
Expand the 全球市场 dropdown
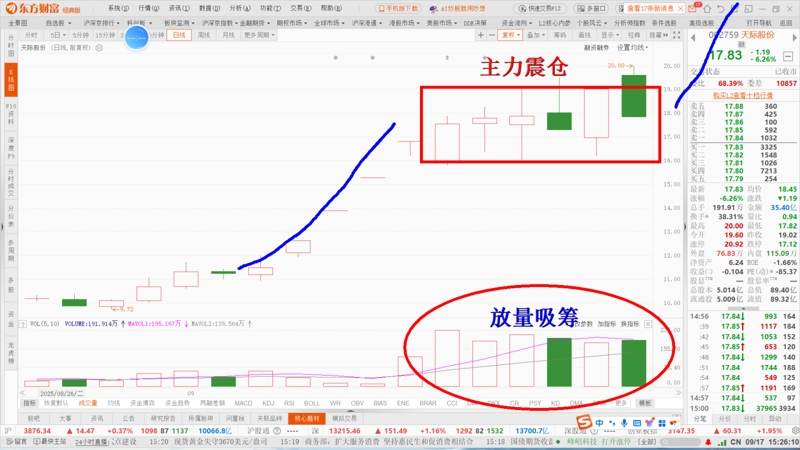coord(328,23)
